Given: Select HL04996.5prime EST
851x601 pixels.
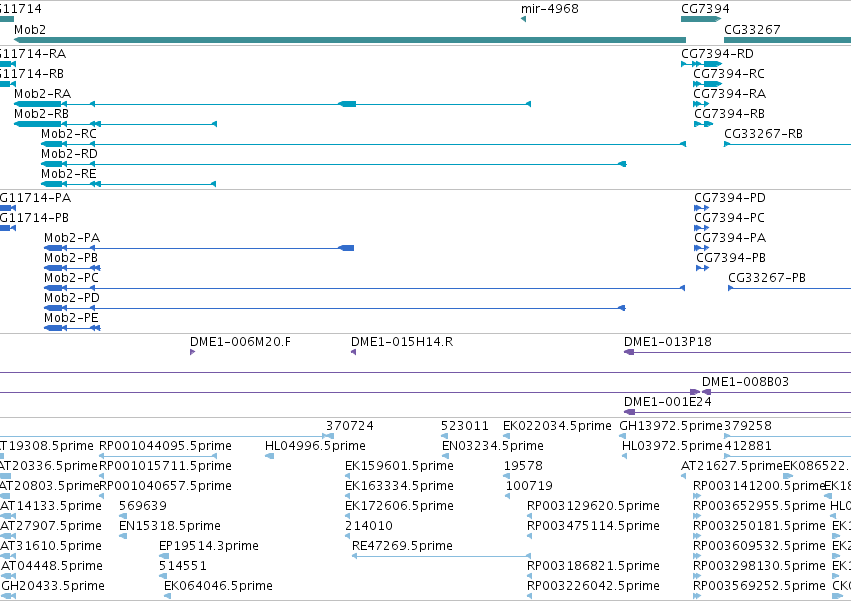Looking at the screenshot, I should pyautogui.click(x=269, y=456).
